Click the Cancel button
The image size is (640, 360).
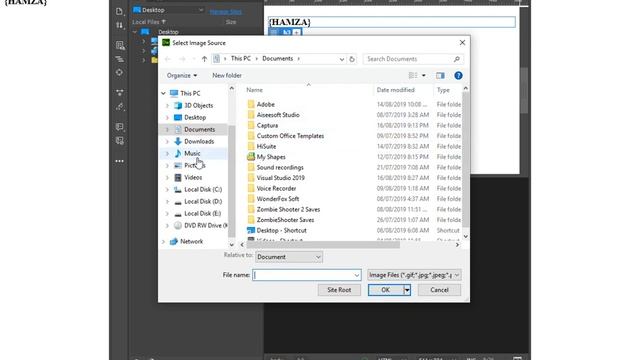439,290
